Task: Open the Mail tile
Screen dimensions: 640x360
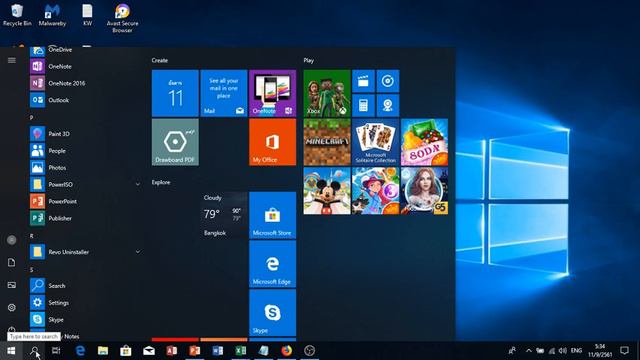Action: 224,93
